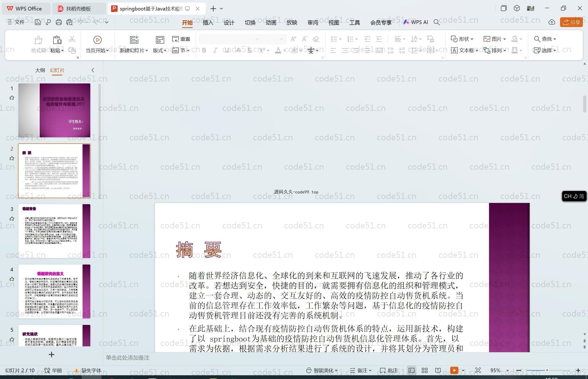Click the Cut scissors icon
The width and height of the screenshot is (588, 379).
tap(72, 39)
